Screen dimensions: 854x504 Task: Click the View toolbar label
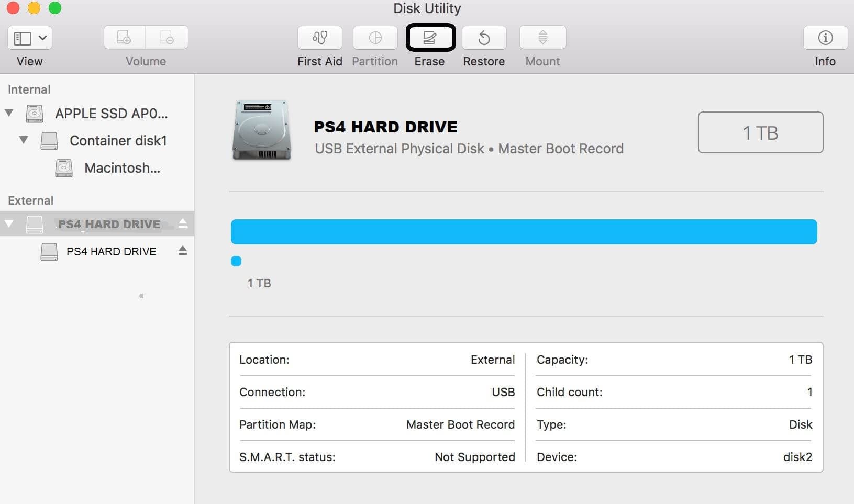(x=29, y=61)
